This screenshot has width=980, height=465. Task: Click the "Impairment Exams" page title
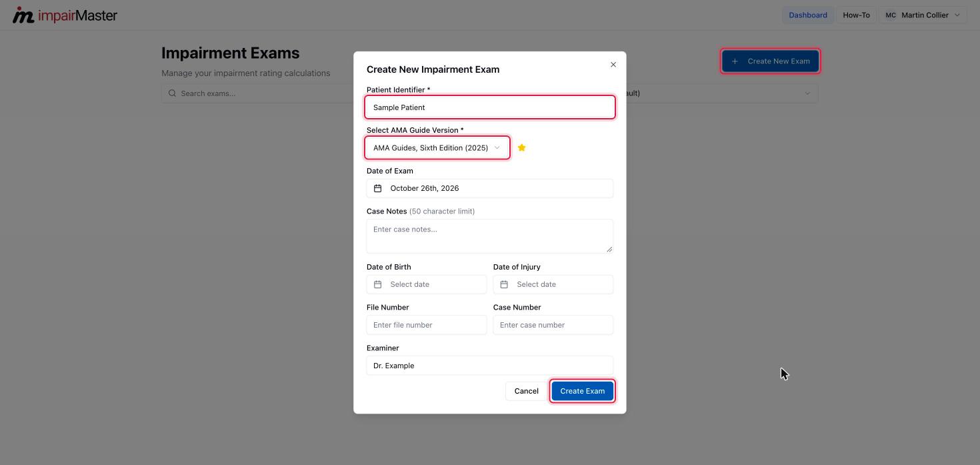tap(231, 53)
